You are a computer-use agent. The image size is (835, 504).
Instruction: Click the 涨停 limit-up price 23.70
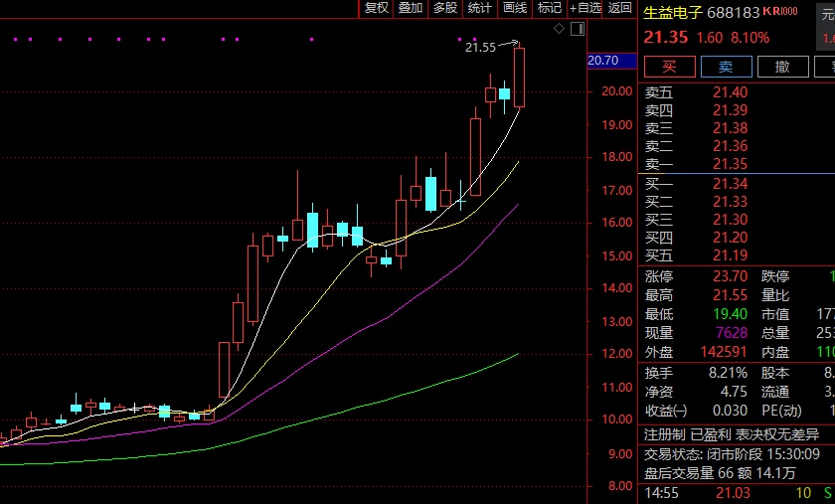coord(730,276)
